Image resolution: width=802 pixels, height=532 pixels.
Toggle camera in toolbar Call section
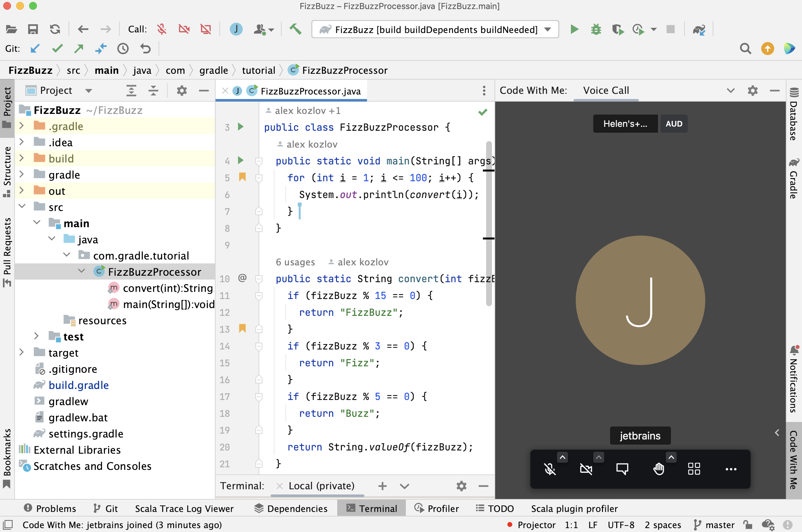point(184,29)
